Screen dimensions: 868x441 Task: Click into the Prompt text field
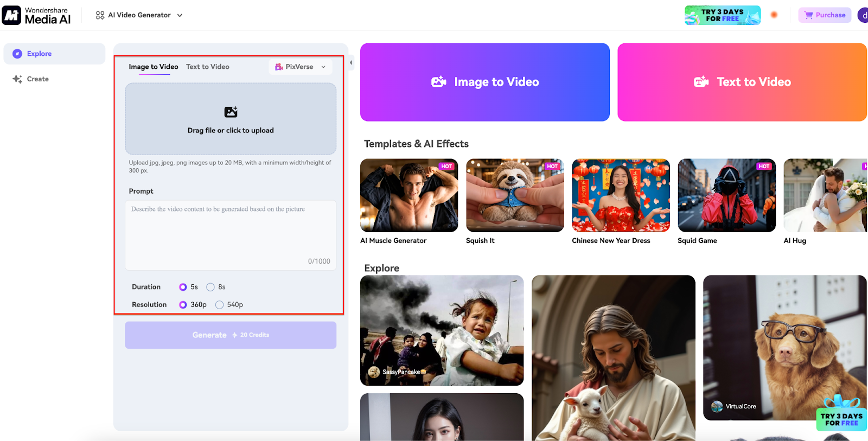(231, 233)
